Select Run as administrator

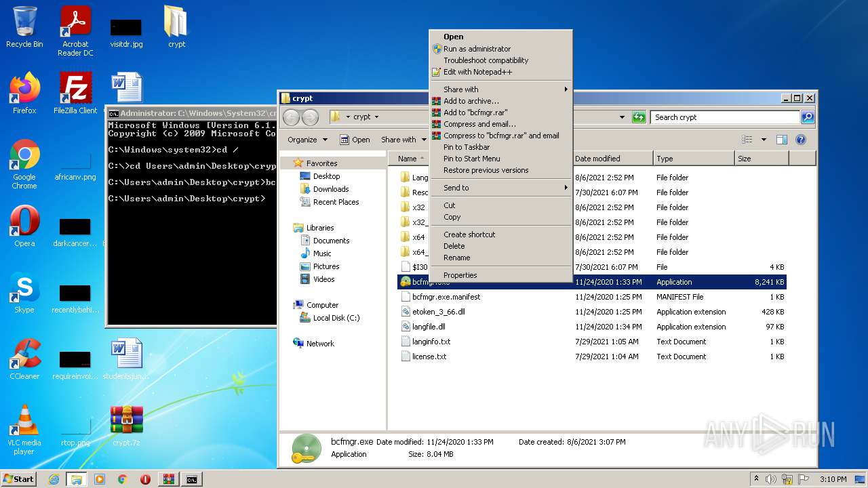(500, 49)
